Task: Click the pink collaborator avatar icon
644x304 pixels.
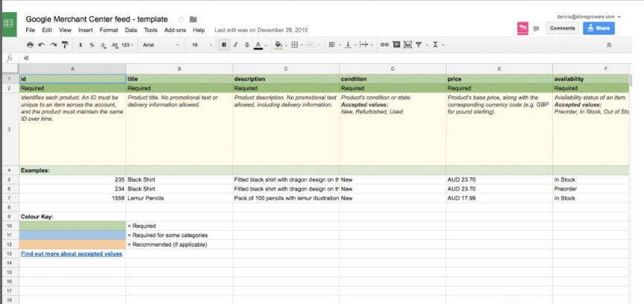Action: coord(523,28)
